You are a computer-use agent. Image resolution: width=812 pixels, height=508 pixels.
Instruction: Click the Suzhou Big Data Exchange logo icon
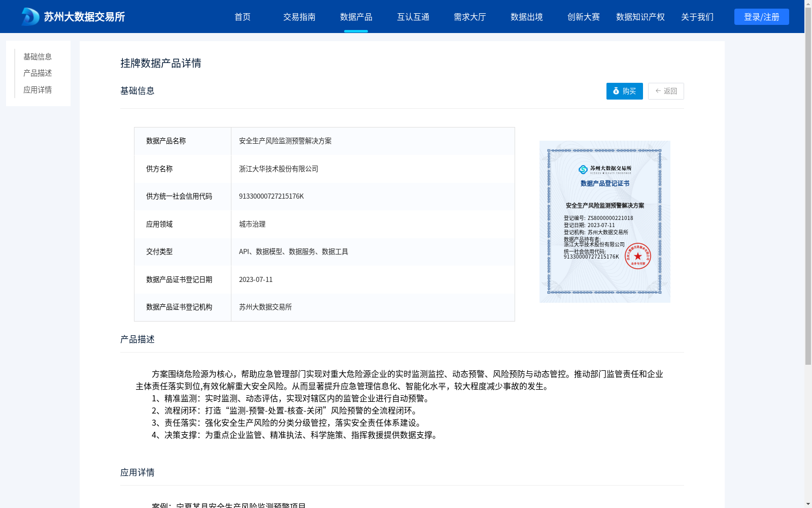tap(30, 17)
